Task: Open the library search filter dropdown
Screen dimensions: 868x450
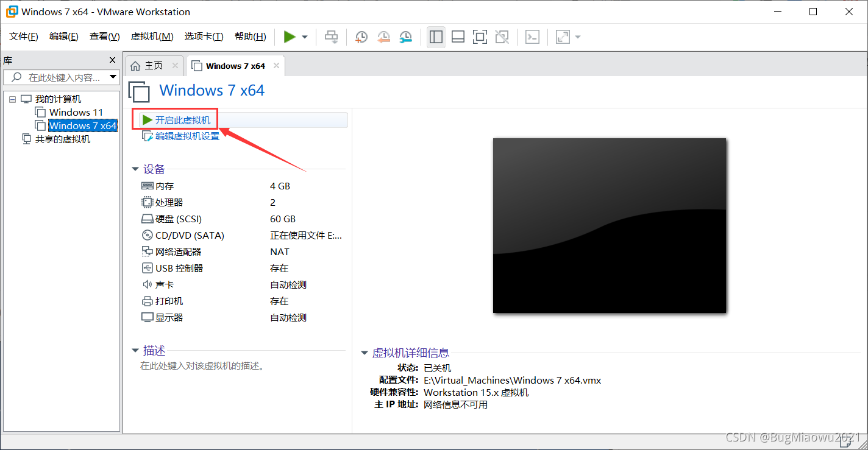Action: pos(113,77)
